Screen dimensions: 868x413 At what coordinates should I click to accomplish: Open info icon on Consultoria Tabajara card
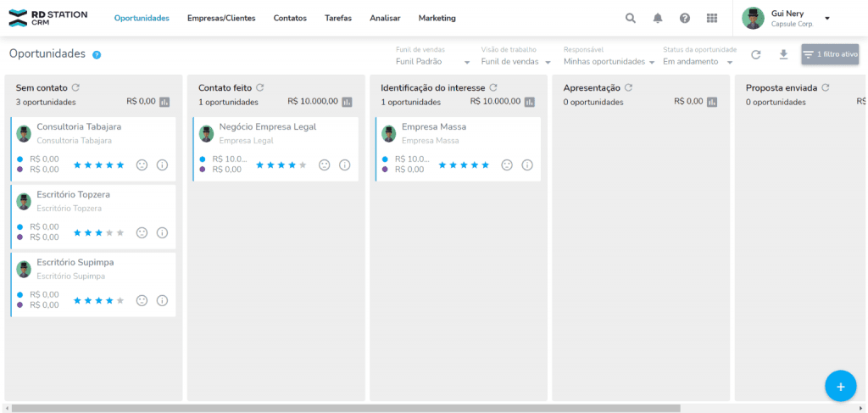(162, 165)
